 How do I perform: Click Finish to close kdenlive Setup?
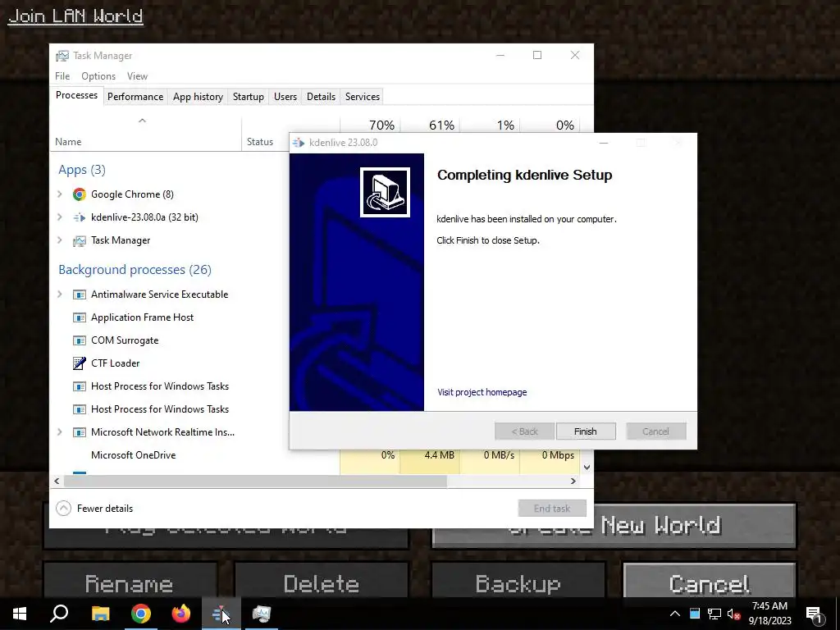tap(586, 431)
